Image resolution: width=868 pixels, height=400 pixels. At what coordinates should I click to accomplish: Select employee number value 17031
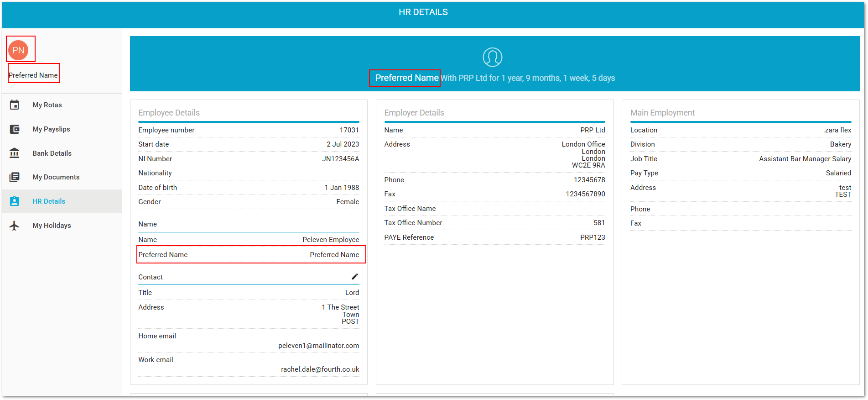point(349,130)
